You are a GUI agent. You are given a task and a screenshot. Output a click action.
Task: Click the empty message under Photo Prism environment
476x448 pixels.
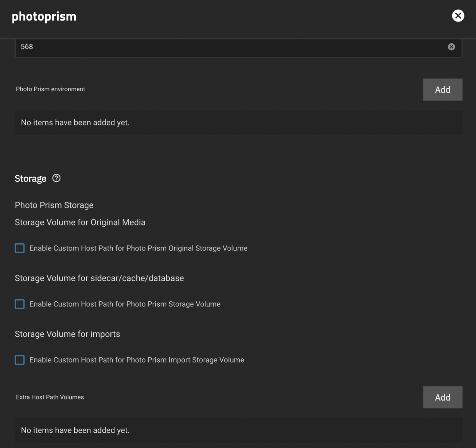pos(75,122)
